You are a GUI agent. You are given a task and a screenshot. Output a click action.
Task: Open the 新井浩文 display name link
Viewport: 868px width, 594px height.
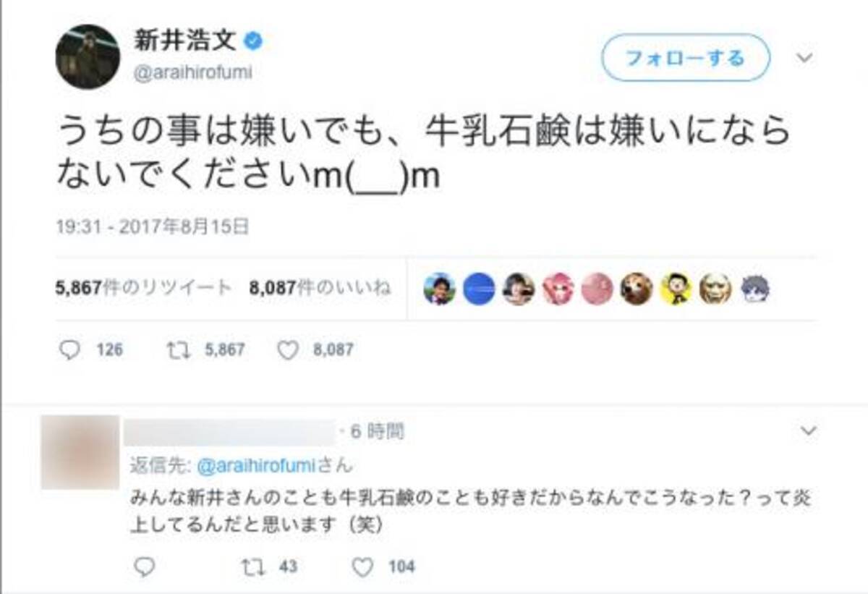tap(184, 42)
